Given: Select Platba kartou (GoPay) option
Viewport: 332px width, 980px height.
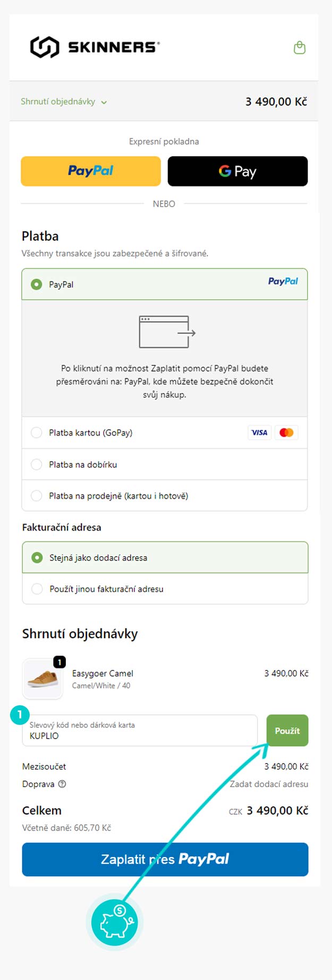Looking at the screenshot, I should (x=37, y=433).
